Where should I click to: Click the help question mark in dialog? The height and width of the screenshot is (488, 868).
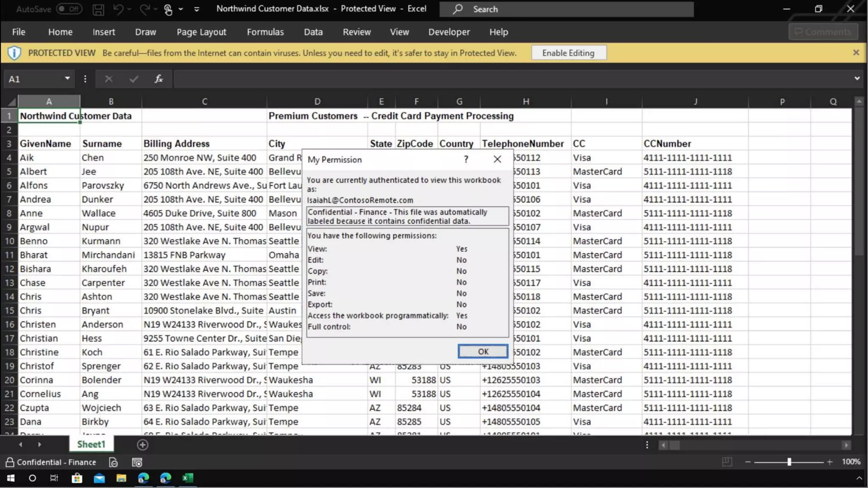pos(466,159)
